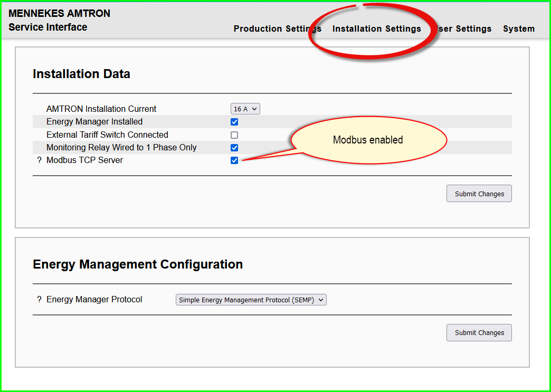551x392 pixels.
Task: Click the Energy Management Configuration heading
Action: point(138,264)
